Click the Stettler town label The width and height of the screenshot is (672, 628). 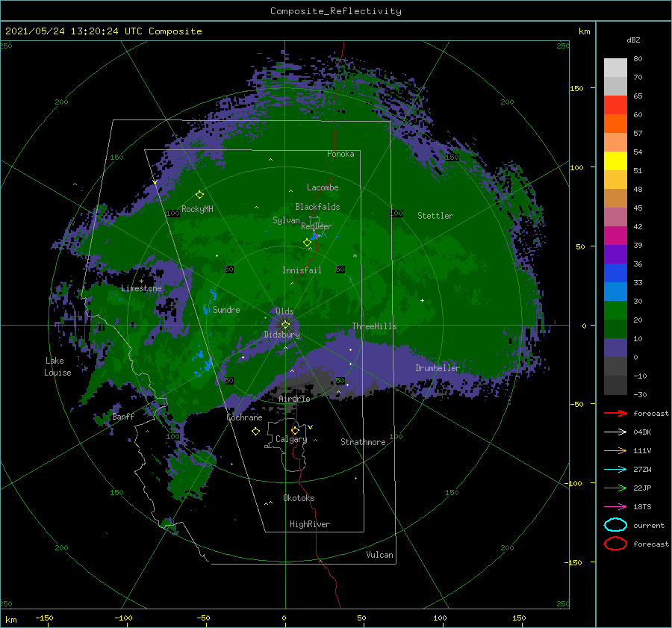[x=435, y=216]
